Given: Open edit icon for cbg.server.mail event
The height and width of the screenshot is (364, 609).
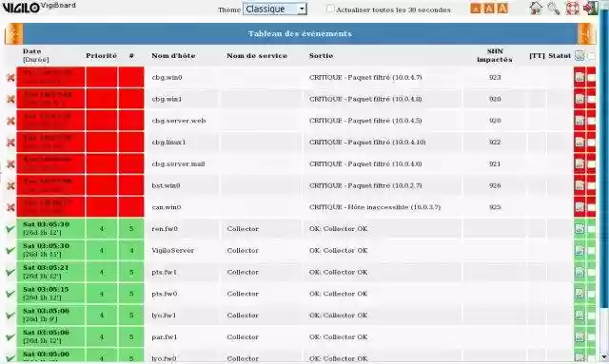Looking at the screenshot, I should [580, 163].
